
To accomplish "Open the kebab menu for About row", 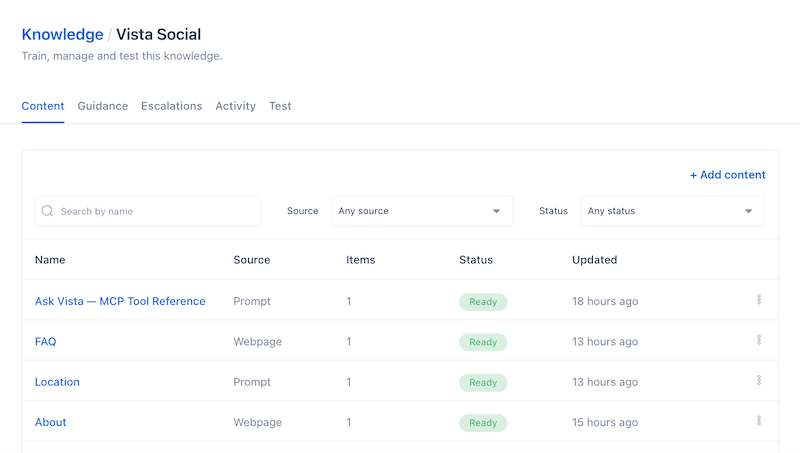I will [759, 421].
